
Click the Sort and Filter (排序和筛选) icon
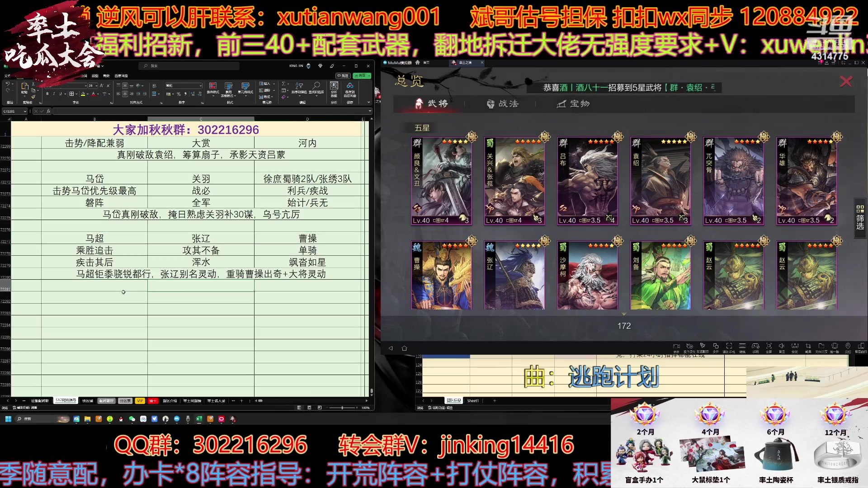(298, 85)
